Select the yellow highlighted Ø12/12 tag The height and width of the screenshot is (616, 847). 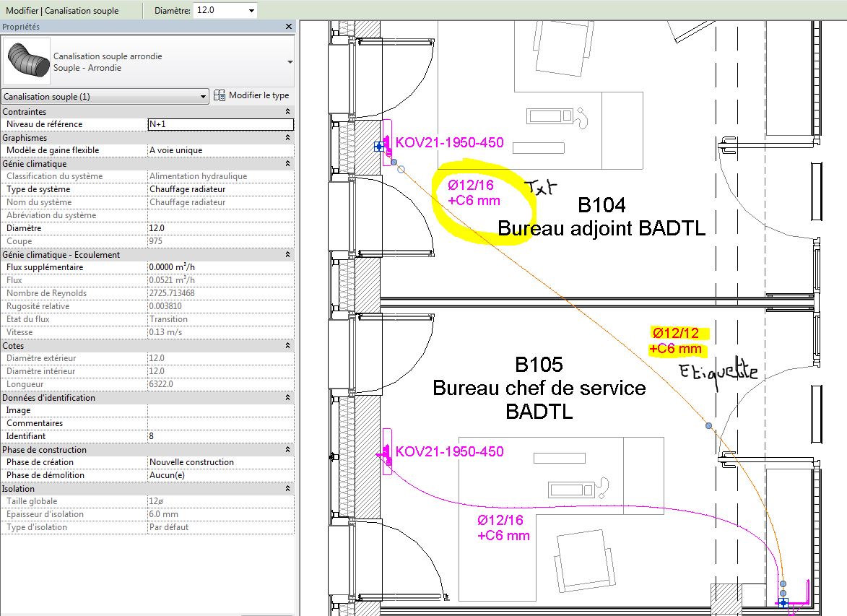[677, 341]
